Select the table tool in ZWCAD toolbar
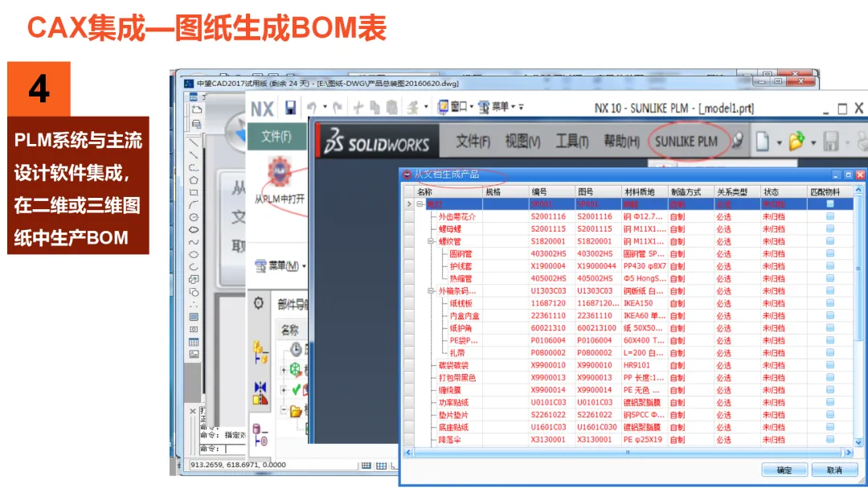 (x=194, y=342)
